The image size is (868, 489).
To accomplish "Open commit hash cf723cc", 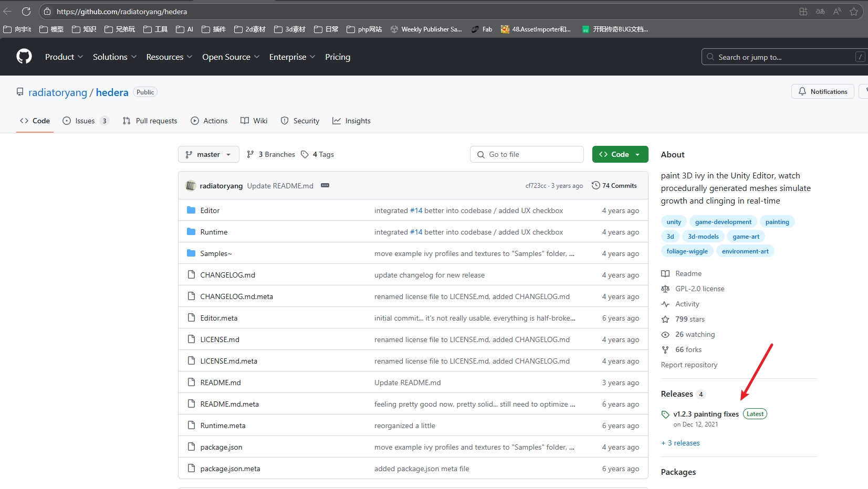I will coord(536,186).
